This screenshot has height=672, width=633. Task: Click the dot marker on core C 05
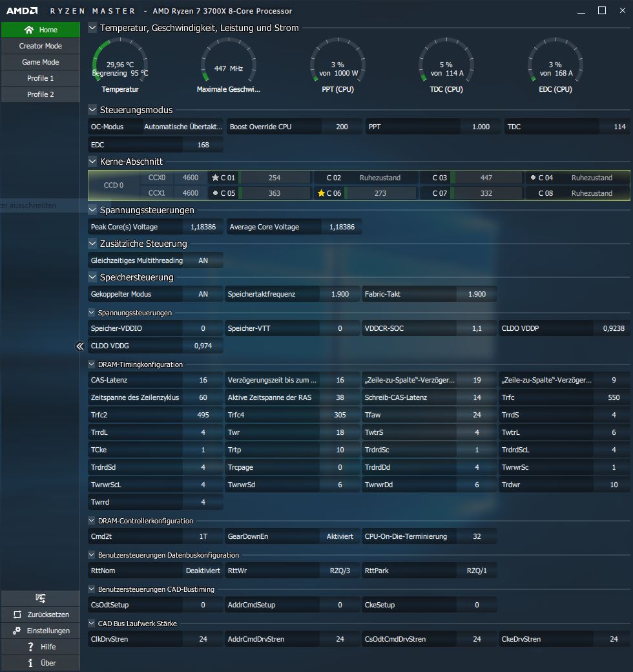[215, 193]
